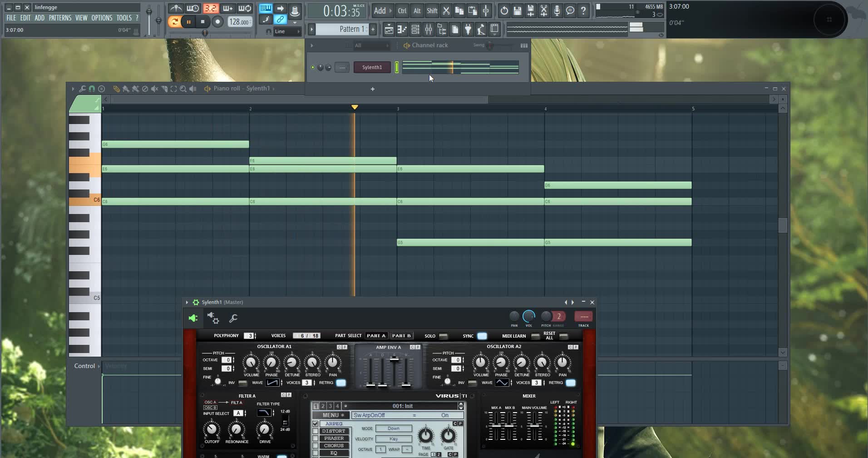The height and width of the screenshot is (458, 868).
Task: Open Sylenth1 plugin window menu arrow
Action: (x=187, y=302)
